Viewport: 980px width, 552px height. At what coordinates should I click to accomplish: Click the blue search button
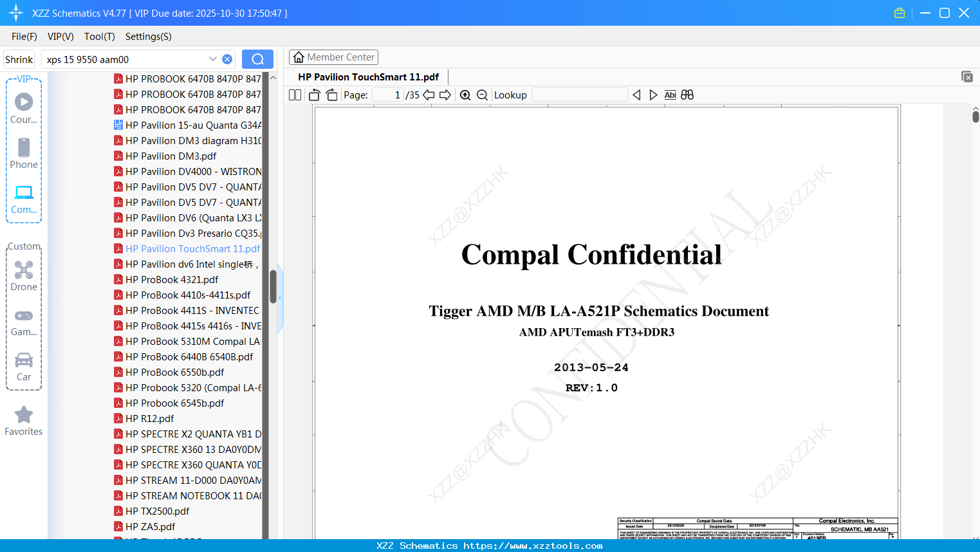click(x=257, y=59)
